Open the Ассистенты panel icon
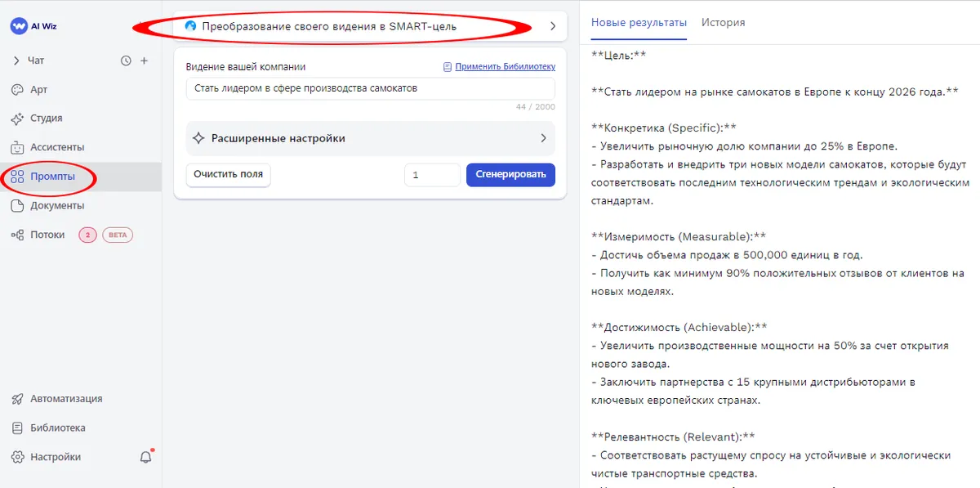Viewport: 980px width, 488px height. point(19,147)
